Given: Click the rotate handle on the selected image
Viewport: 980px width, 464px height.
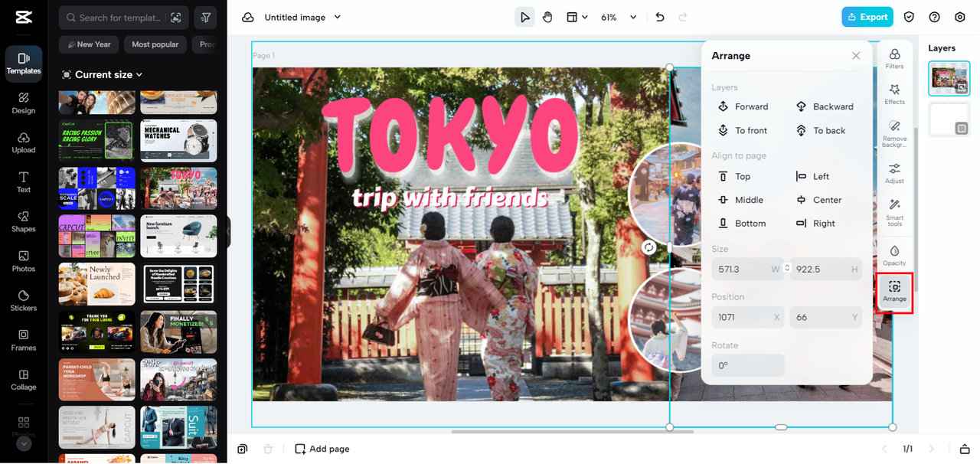Looking at the screenshot, I should pyautogui.click(x=648, y=247).
